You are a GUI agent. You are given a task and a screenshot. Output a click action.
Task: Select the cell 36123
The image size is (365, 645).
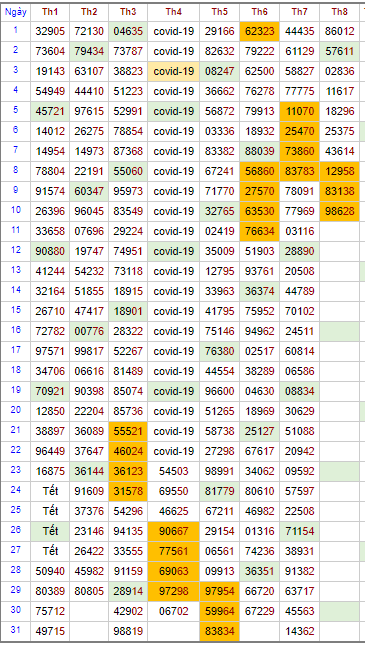(128, 470)
